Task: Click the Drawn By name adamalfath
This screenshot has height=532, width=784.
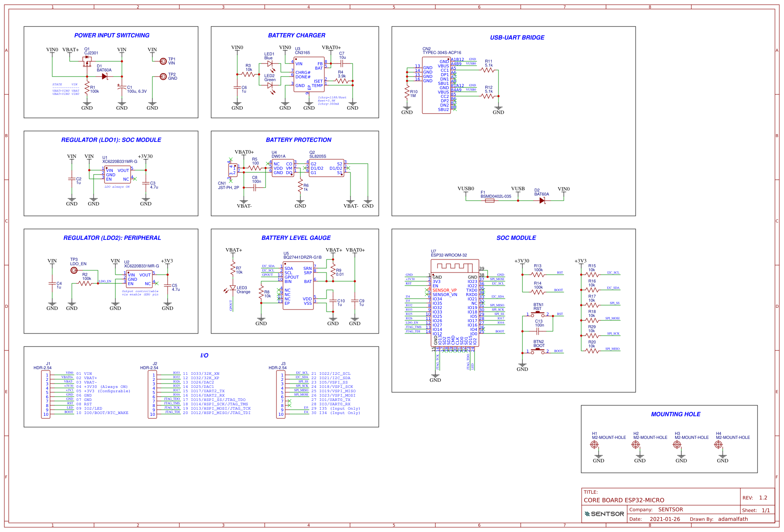Action: coord(733,519)
